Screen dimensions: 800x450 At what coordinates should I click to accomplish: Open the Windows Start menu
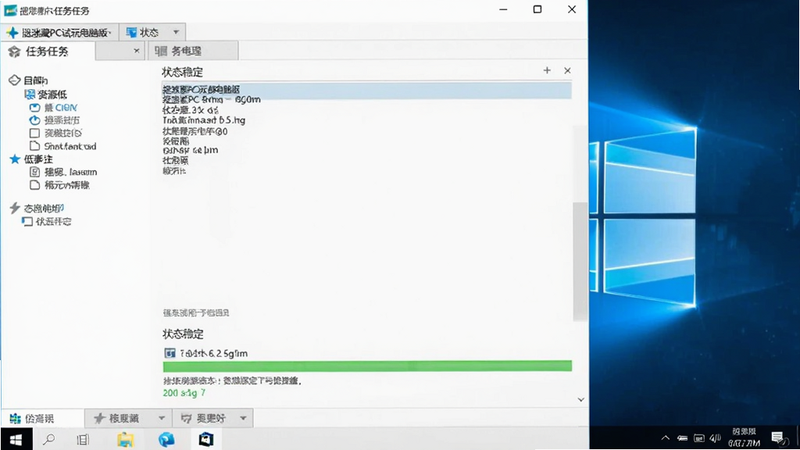(x=16, y=439)
